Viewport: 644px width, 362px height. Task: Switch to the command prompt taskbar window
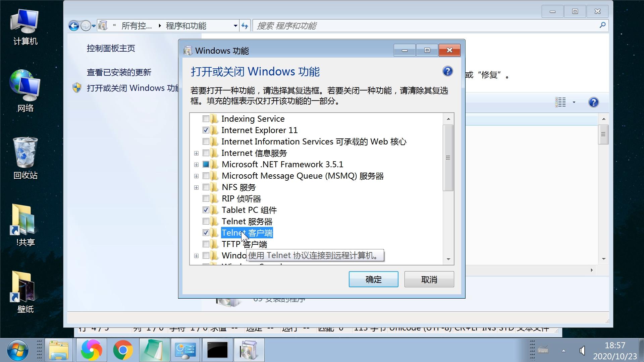[x=217, y=350]
